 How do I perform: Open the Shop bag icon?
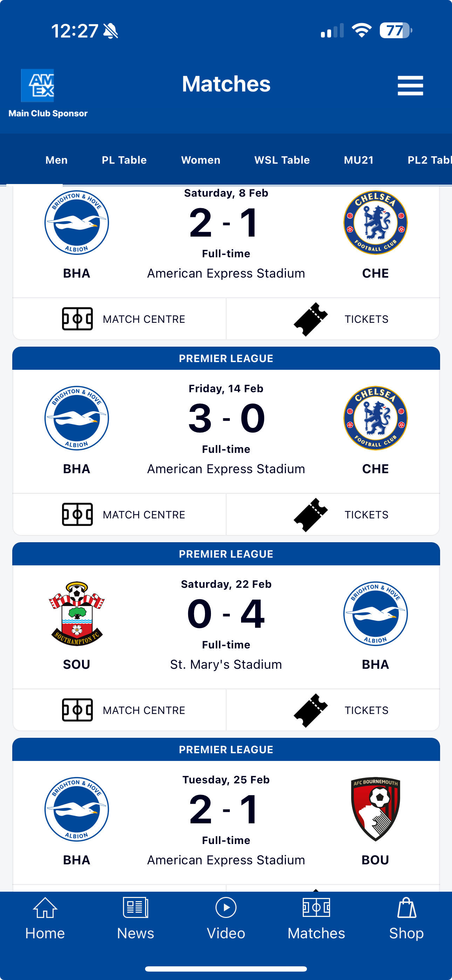coord(406,908)
